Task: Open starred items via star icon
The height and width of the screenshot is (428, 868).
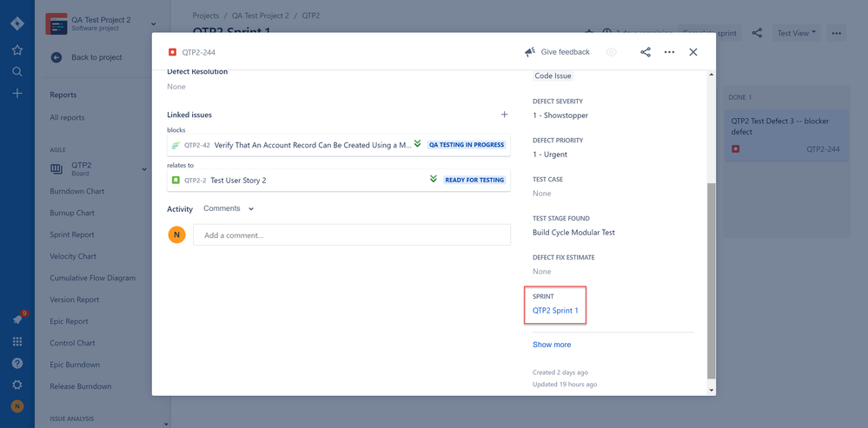Action: [17, 50]
